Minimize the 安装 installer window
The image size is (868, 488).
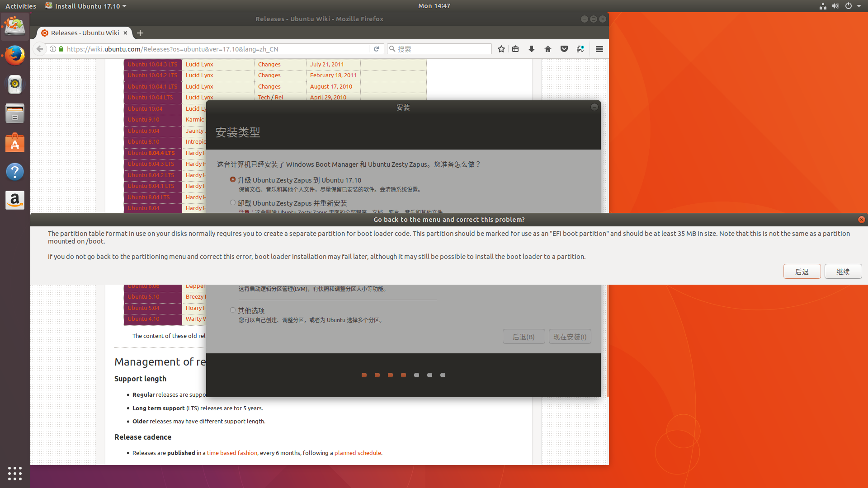point(594,107)
